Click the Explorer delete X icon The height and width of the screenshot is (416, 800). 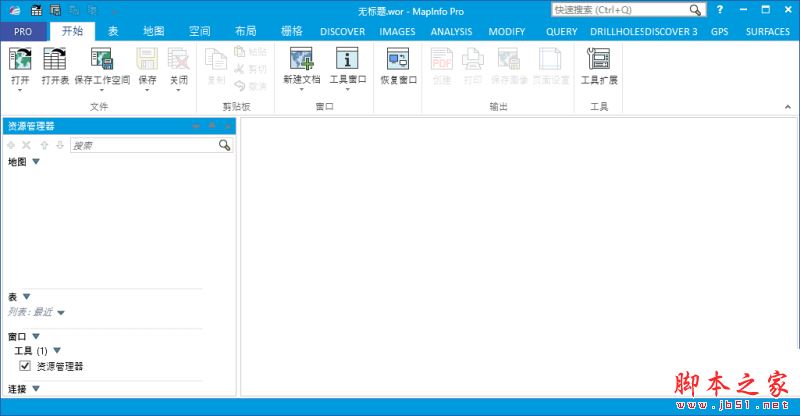(x=27, y=145)
